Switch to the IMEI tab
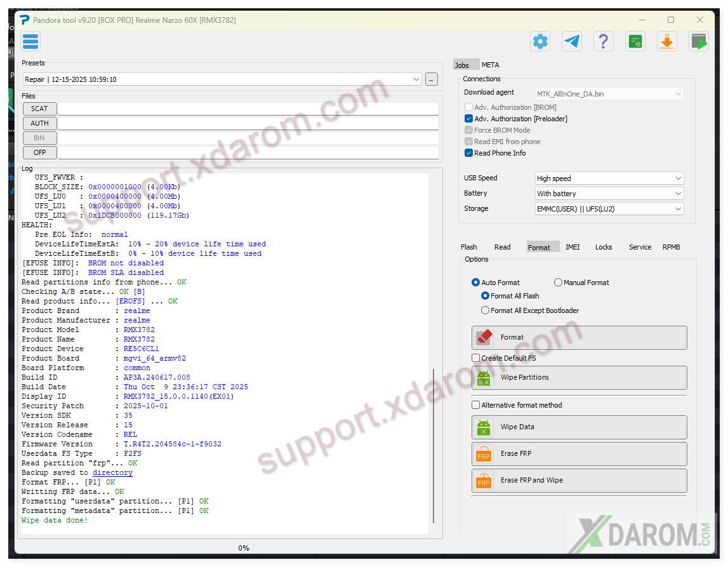This screenshot has width=728, height=567. 572,247
